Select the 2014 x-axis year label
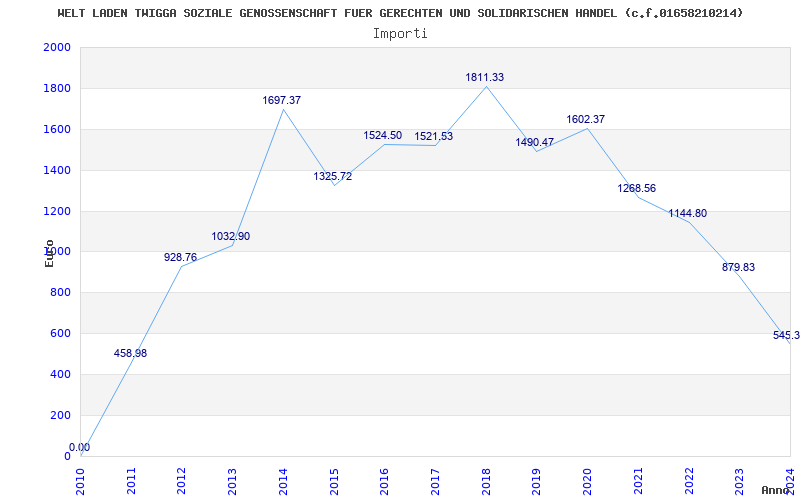Image resolution: width=800 pixels, height=500 pixels. [x=283, y=480]
